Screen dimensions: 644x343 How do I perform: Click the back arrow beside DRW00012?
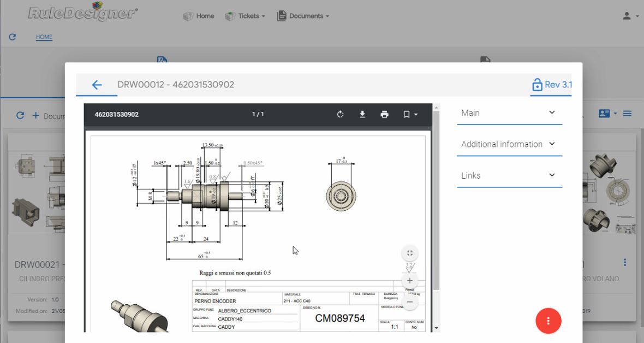[97, 85]
